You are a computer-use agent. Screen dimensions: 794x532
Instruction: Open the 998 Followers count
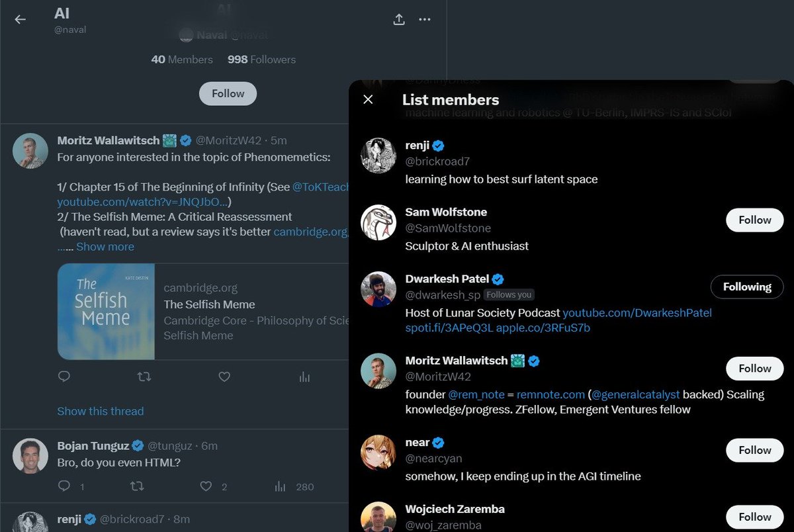click(x=261, y=60)
